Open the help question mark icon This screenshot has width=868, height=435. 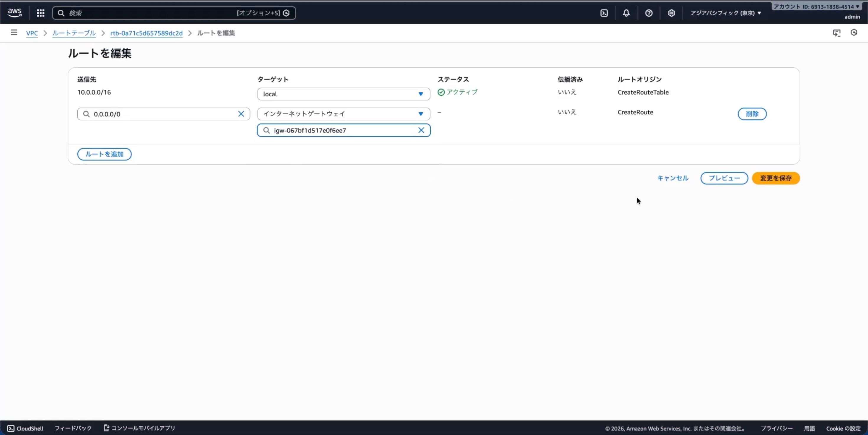point(649,13)
